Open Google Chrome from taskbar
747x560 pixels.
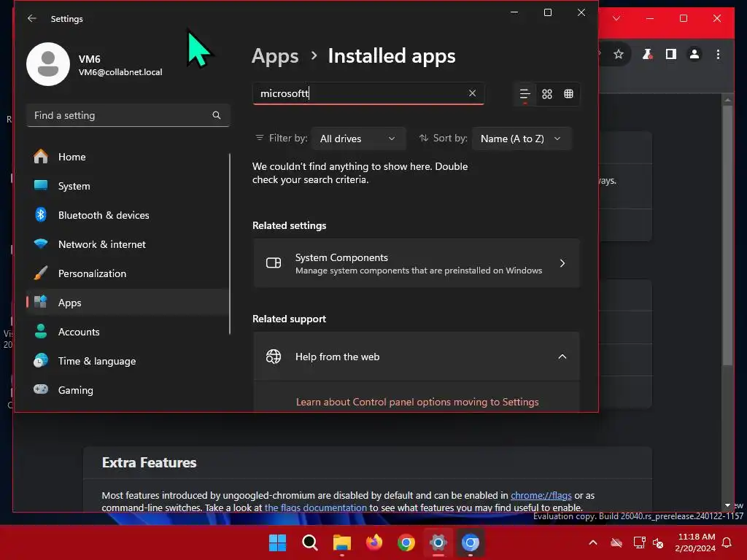tap(406, 542)
